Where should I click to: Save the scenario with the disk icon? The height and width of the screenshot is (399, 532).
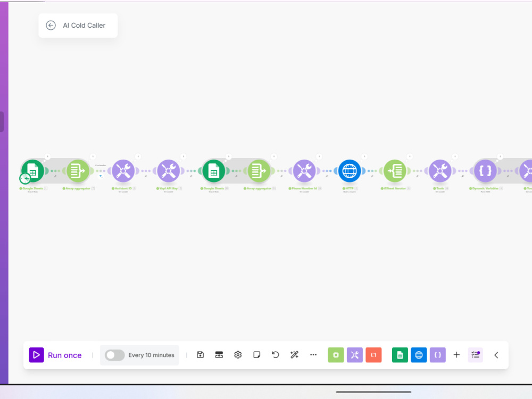200,355
